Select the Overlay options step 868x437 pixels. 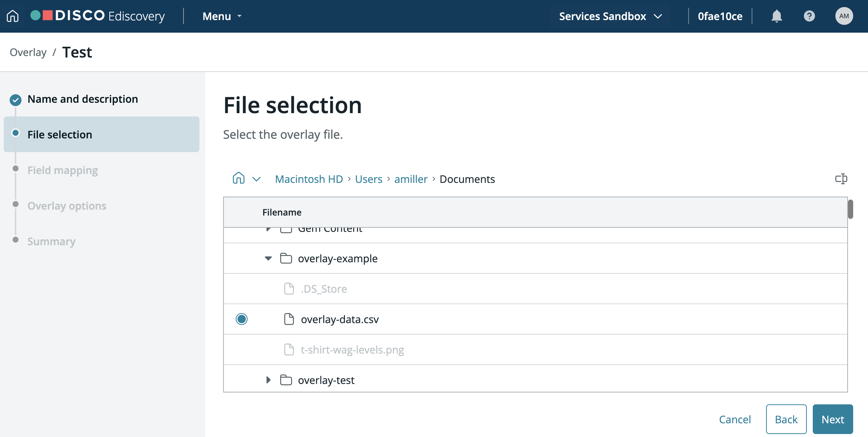coord(67,206)
